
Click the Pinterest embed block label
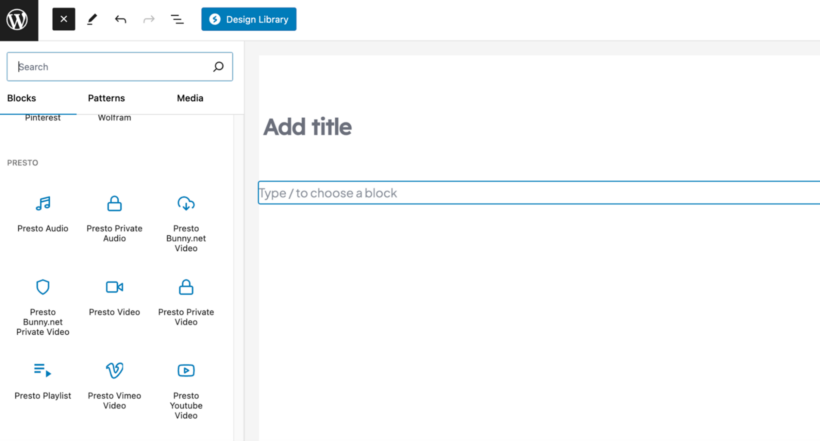(x=43, y=118)
